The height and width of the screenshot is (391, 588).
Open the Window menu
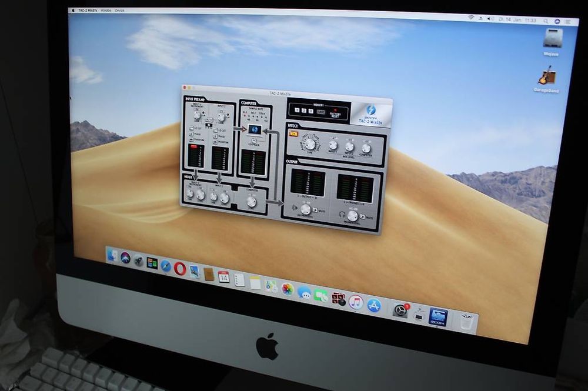pyautogui.click(x=106, y=11)
